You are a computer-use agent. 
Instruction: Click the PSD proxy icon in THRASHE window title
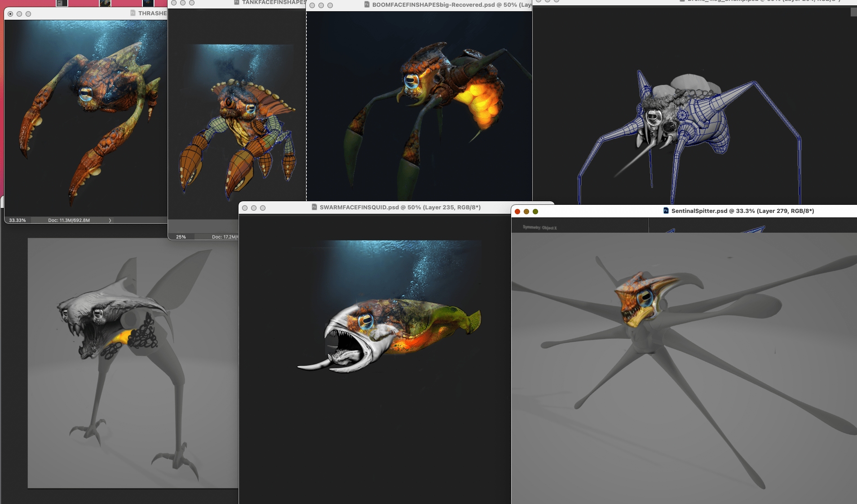[133, 13]
